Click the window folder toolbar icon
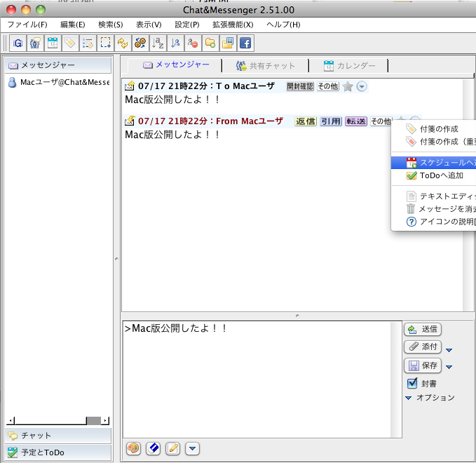 pyautogui.click(x=228, y=43)
